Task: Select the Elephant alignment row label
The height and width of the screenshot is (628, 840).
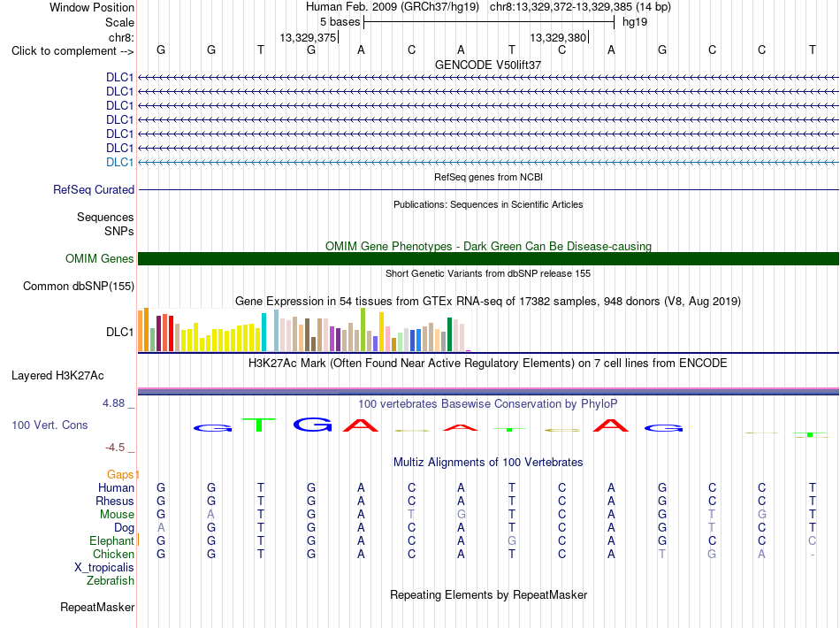Action: tap(111, 540)
